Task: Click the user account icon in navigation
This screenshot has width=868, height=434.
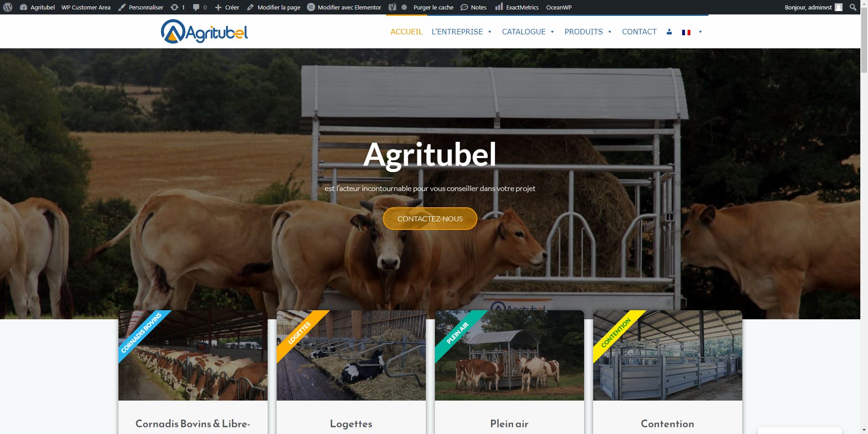Action: 669,32
